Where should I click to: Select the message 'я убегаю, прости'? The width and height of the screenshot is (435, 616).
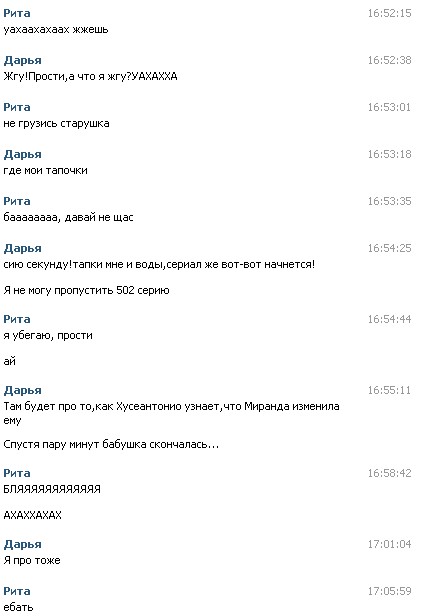pyautogui.click(x=48, y=336)
